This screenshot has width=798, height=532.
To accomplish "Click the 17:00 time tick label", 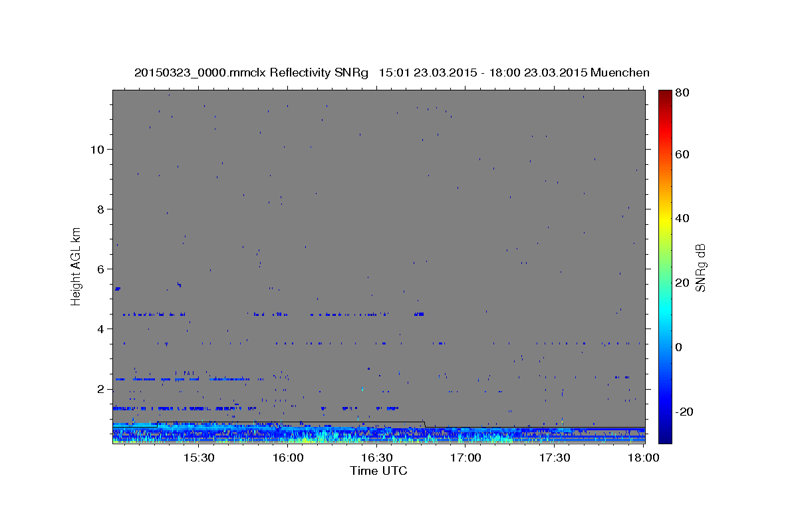I will [x=465, y=458].
